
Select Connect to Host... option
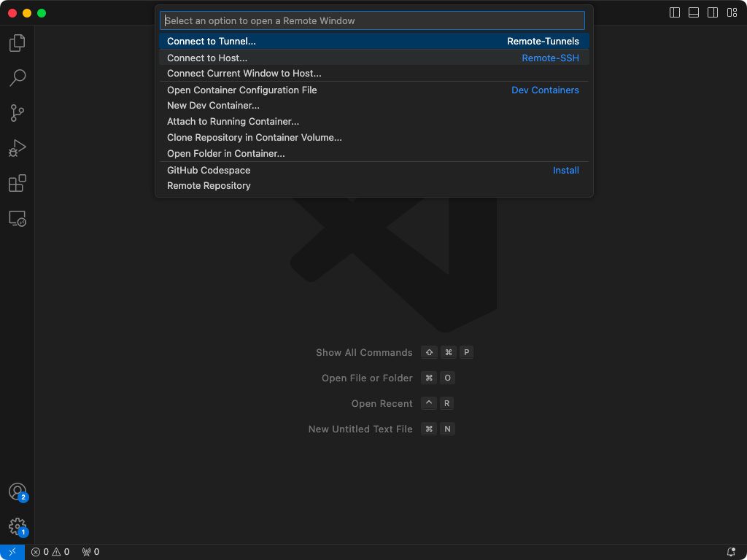point(374,58)
